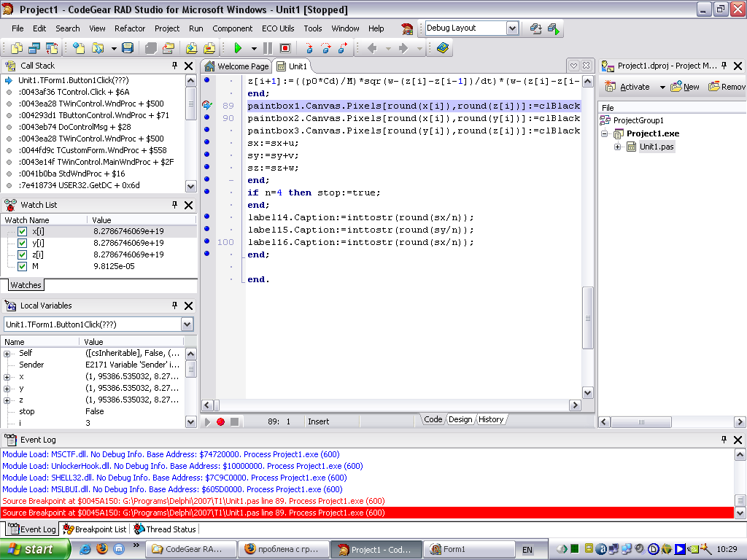This screenshot has height=560, width=747.
Task: Click the New button in Project Manager
Action: pos(684,87)
